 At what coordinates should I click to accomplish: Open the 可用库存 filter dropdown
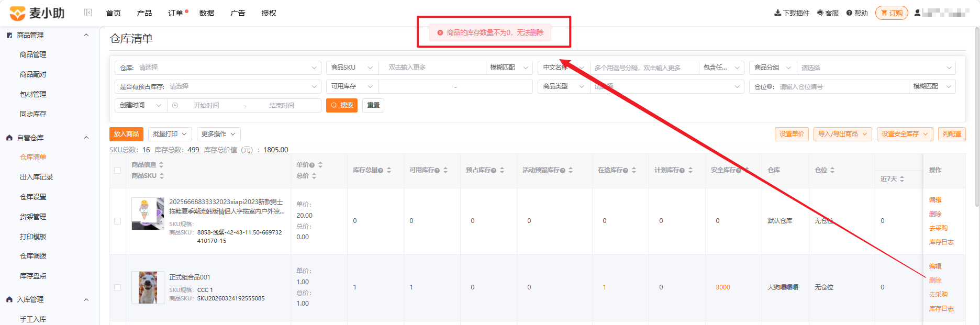[x=352, y=86]
